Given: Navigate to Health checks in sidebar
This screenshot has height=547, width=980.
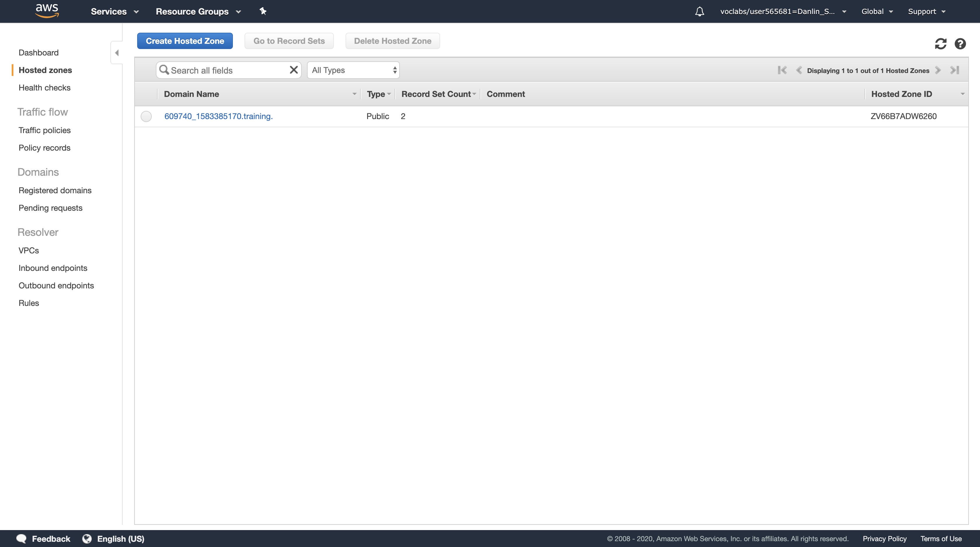Looking at the screenshot, I should 45,88.
